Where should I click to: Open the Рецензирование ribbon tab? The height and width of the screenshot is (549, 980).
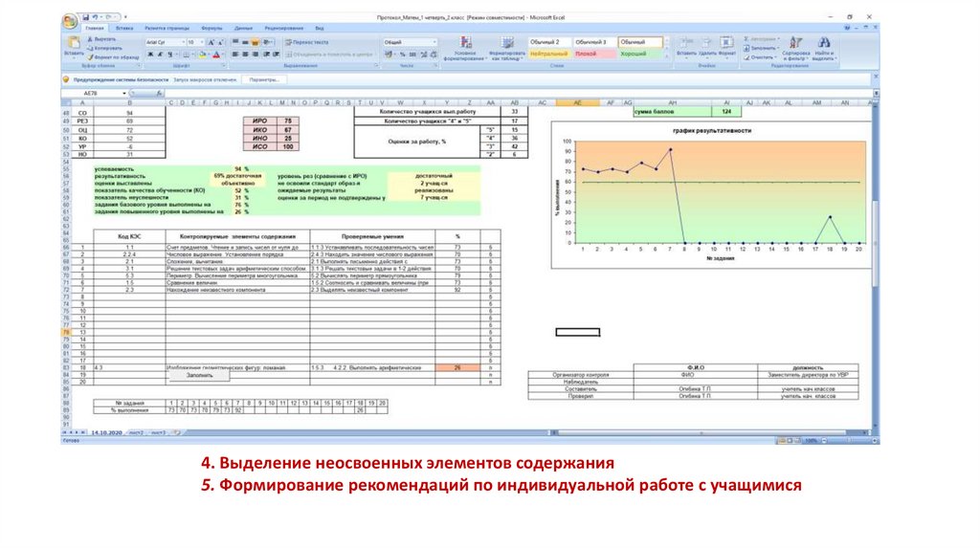[x=283, y=28]
